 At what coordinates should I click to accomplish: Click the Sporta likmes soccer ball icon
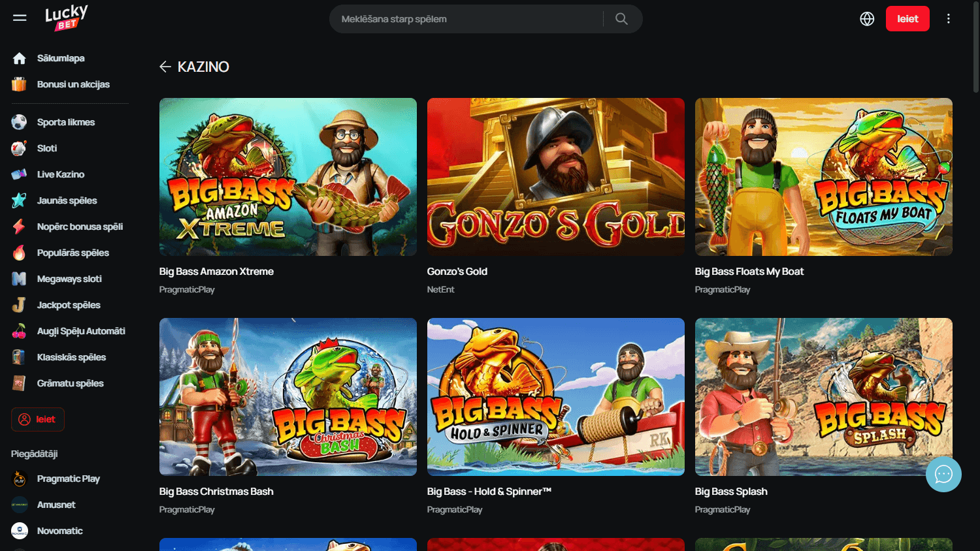(x=19, y=122)
